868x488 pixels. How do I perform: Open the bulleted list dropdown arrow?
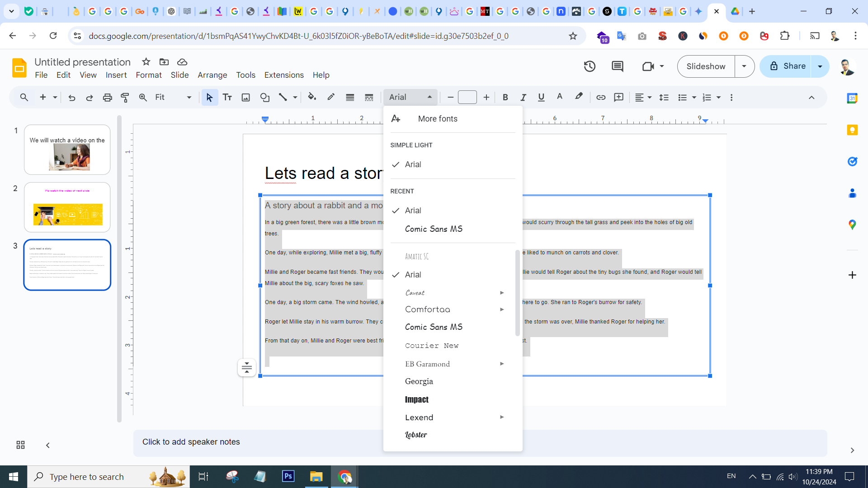694,97
